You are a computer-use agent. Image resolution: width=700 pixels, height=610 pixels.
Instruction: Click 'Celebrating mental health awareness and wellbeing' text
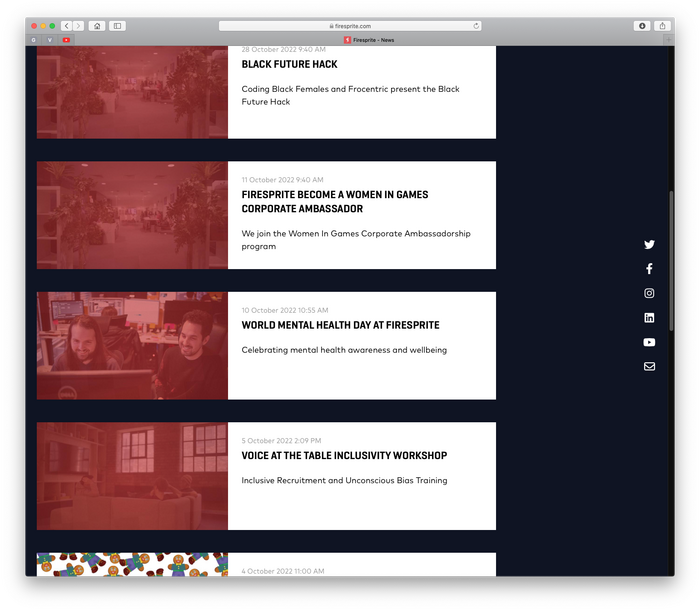point(344,350)
